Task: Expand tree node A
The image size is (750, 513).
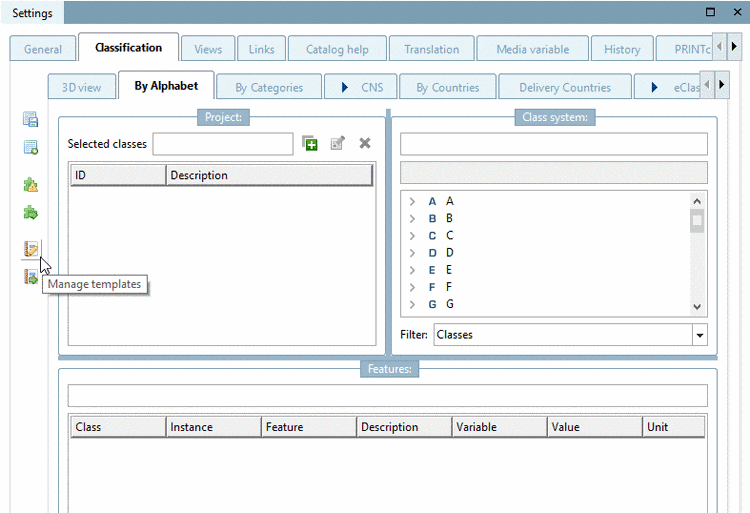Action: pyautogui.click(x=412, y=202)
